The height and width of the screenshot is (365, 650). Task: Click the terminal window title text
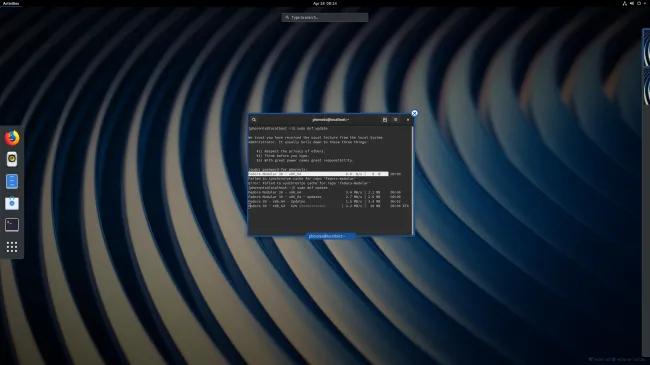(x=330, y=120)
